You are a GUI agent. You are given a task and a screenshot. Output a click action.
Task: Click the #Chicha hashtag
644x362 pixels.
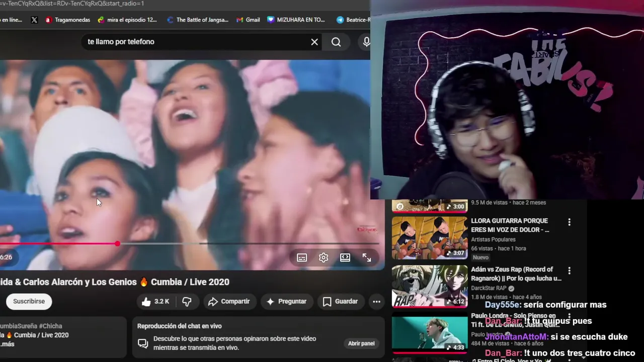[50, 326]
